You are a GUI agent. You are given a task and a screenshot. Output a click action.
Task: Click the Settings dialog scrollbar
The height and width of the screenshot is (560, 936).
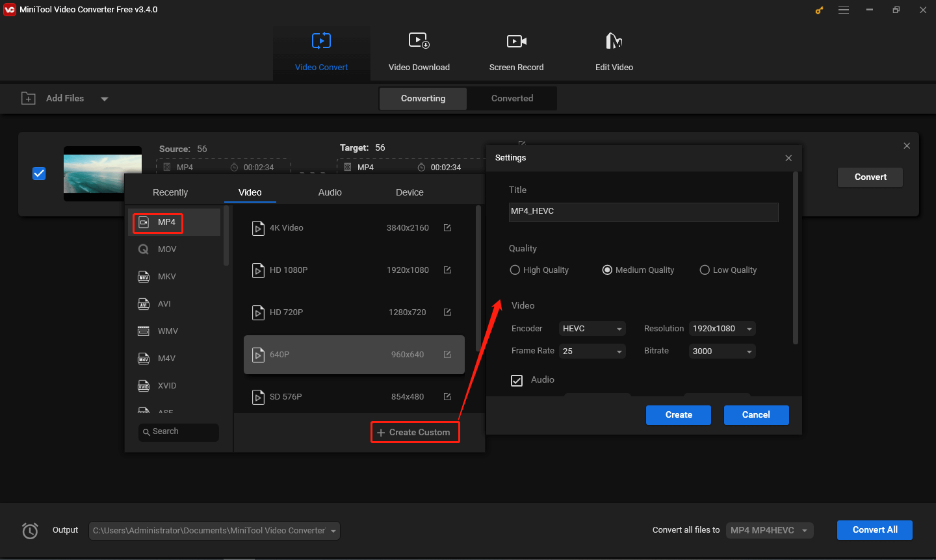coord(795,258)
